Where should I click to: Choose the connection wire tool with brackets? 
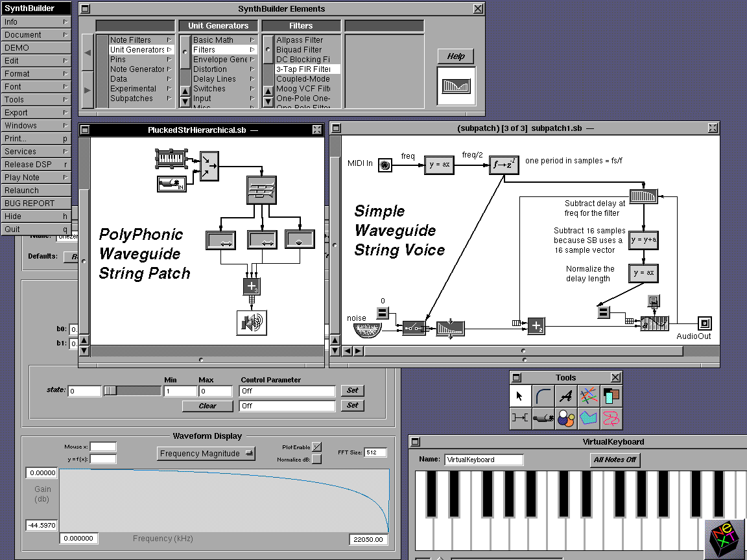pos(520,418)
